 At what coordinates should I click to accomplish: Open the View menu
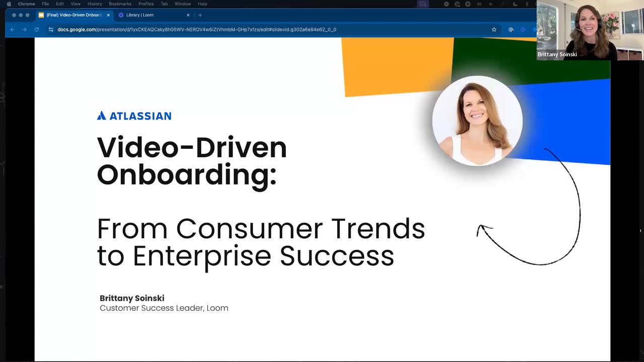[75, 4]
